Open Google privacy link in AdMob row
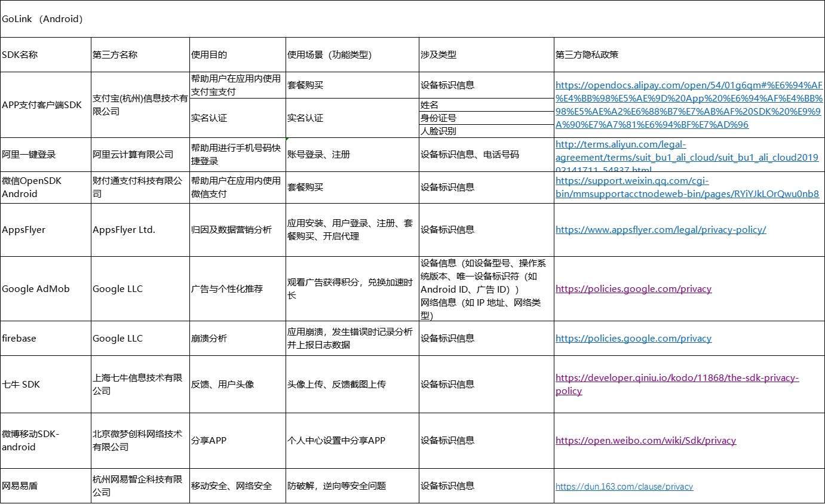Viewport: 825px width, 504px height. coord(633,289)
